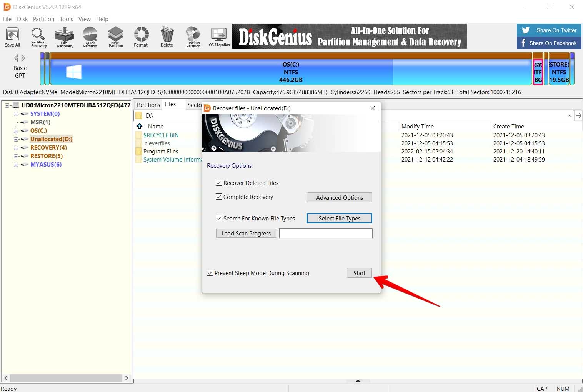Go to previous disk arrow
The height and width of the screenshot is (392, 583).
coord(16,58)
